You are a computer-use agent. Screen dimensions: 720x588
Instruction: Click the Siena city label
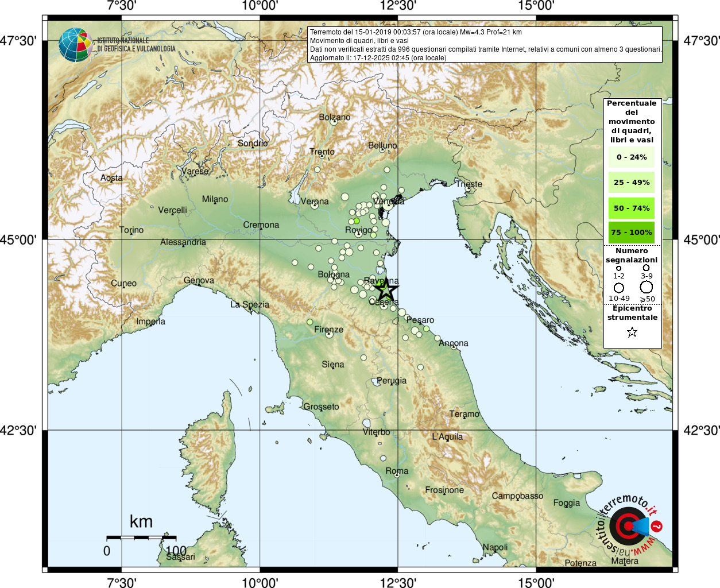coord(333,364)
